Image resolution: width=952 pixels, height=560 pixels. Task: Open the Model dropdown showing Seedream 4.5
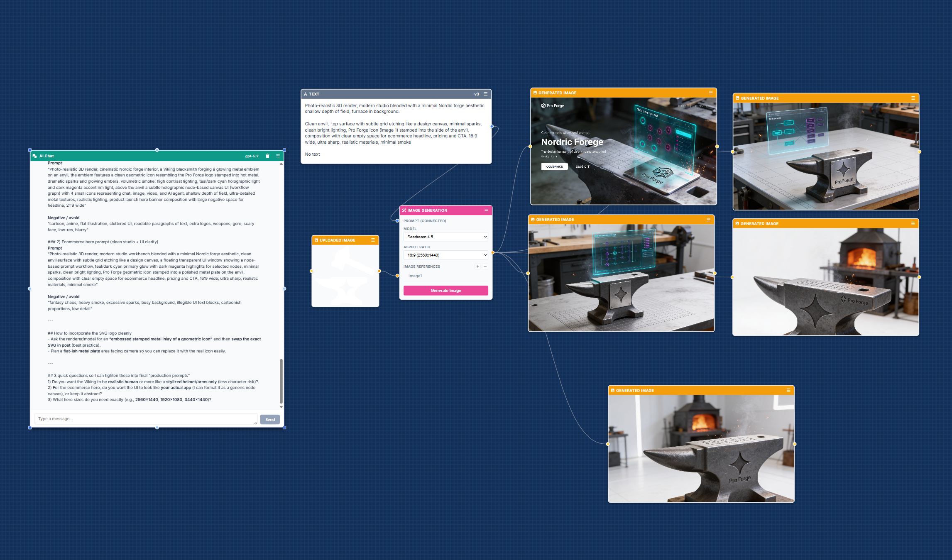coord(446,236)
